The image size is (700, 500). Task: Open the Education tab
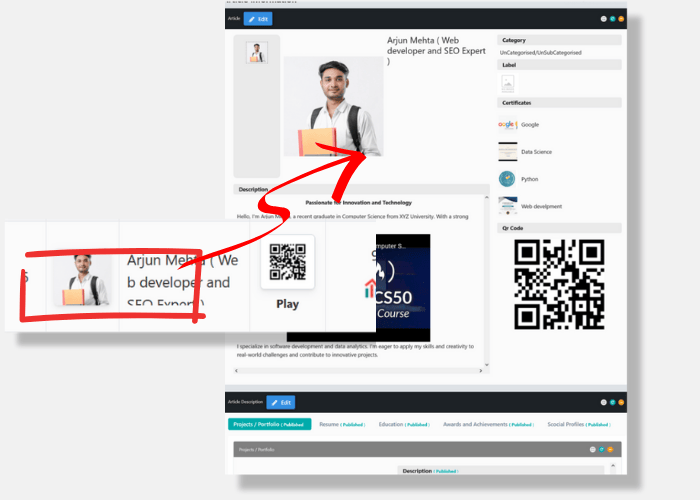pos(404,424)
